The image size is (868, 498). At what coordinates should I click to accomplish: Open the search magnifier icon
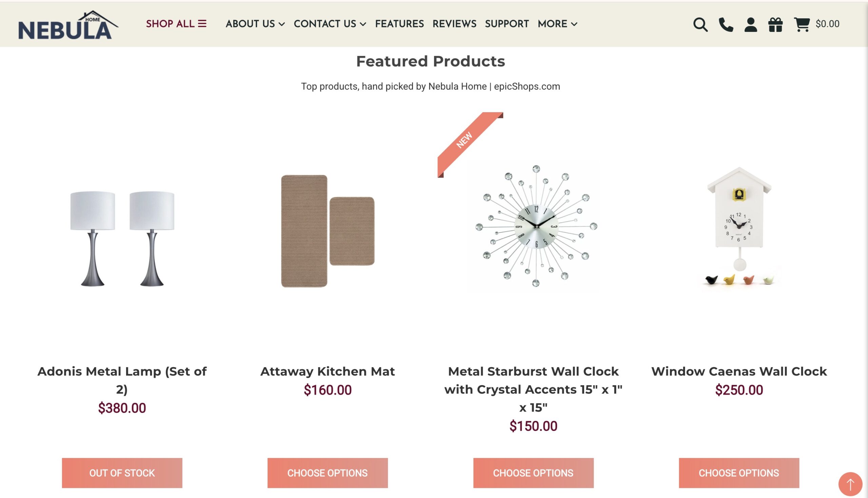point(700,25)
